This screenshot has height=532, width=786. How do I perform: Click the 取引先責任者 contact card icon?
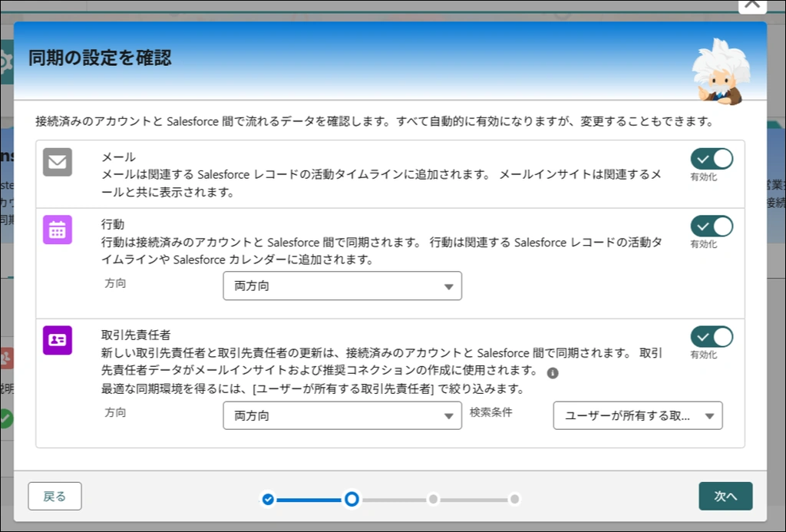pos(58,339)
